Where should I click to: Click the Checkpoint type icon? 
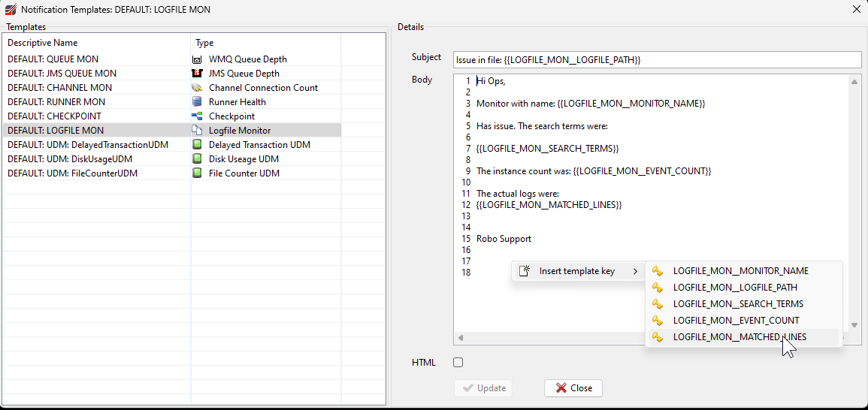pos(197,116)
